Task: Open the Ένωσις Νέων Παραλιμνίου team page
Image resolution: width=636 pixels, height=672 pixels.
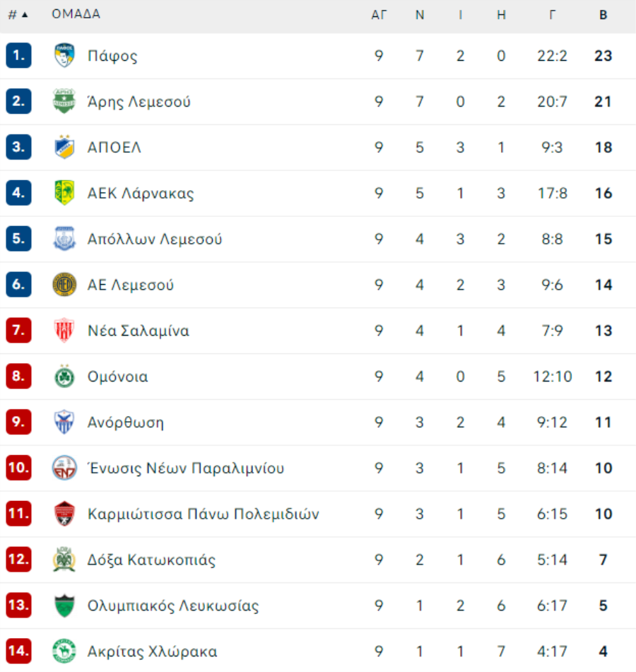Action: (x=186, y=468)
